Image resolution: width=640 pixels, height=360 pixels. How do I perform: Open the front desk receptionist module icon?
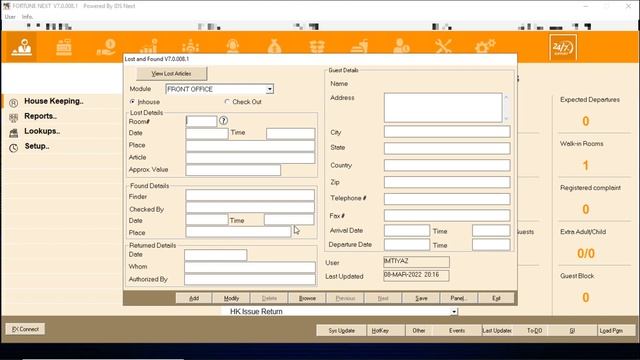(x=22, y=47)
